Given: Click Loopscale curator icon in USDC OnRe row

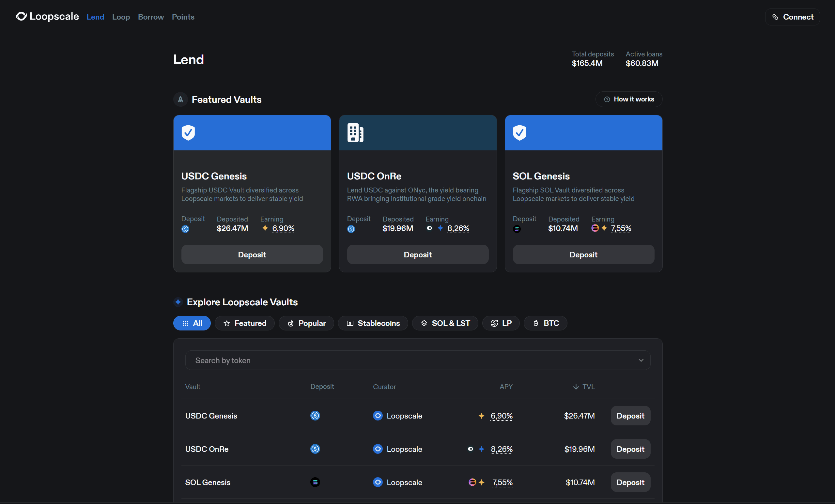Looking at the screenshot, I should 378,449.
